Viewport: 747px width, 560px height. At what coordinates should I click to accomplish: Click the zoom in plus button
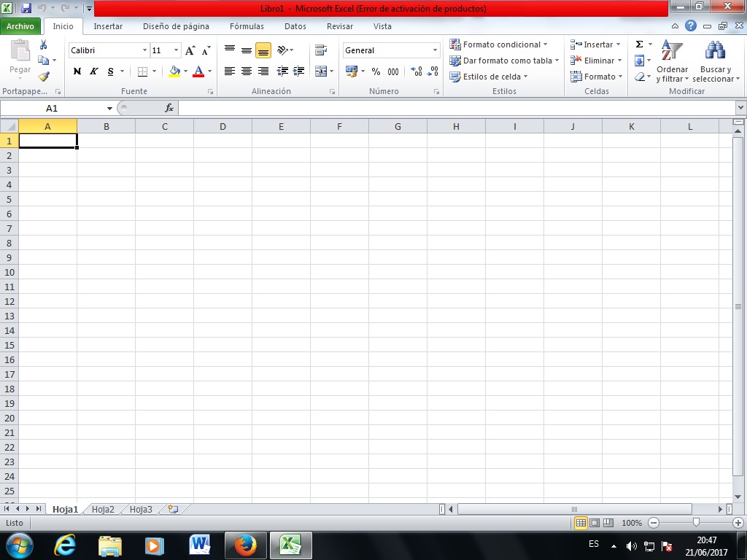point(738,523)
